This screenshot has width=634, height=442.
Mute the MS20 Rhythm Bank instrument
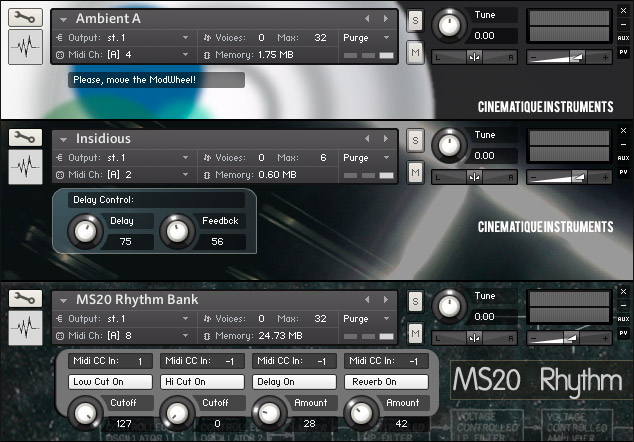pyautogui.click(x=415, y=334)
